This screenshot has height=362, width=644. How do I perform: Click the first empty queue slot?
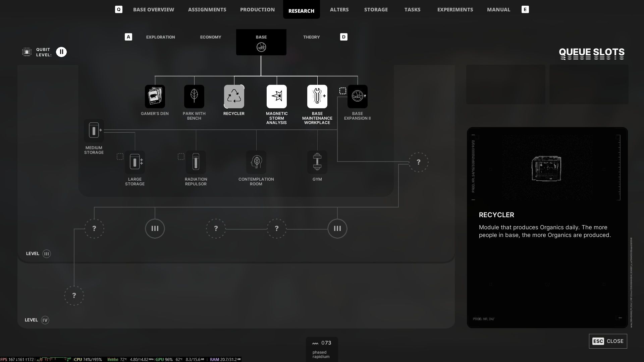point(505,84)
